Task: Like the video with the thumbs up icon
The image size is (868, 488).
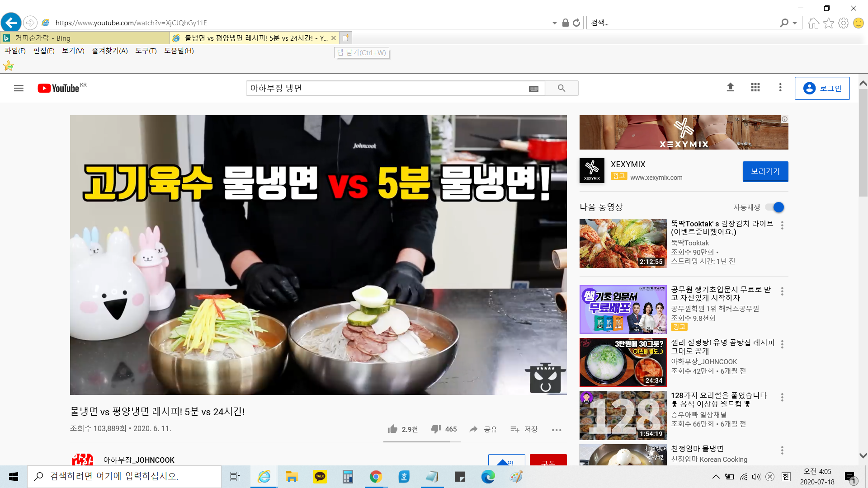Action: (392, 429)
